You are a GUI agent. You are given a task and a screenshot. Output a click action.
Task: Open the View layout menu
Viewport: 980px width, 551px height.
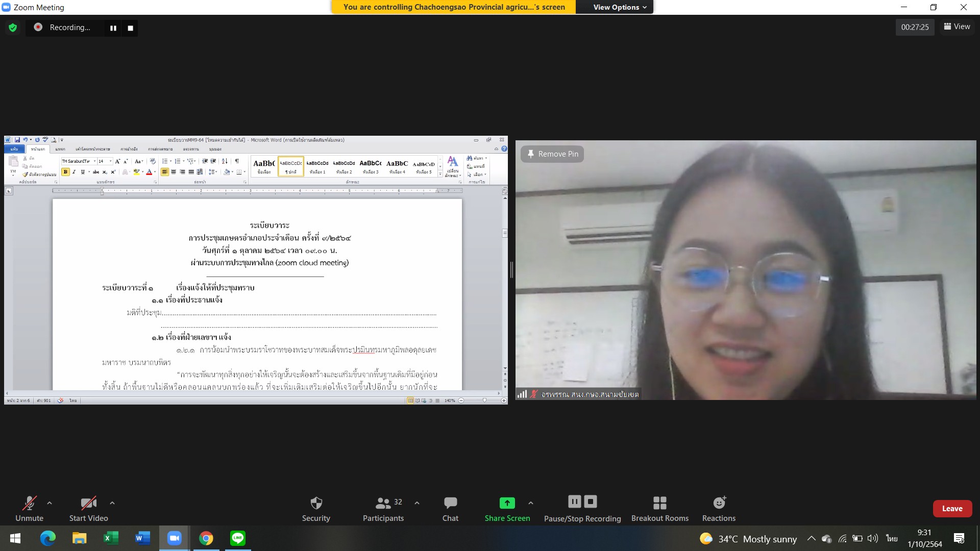957,27
